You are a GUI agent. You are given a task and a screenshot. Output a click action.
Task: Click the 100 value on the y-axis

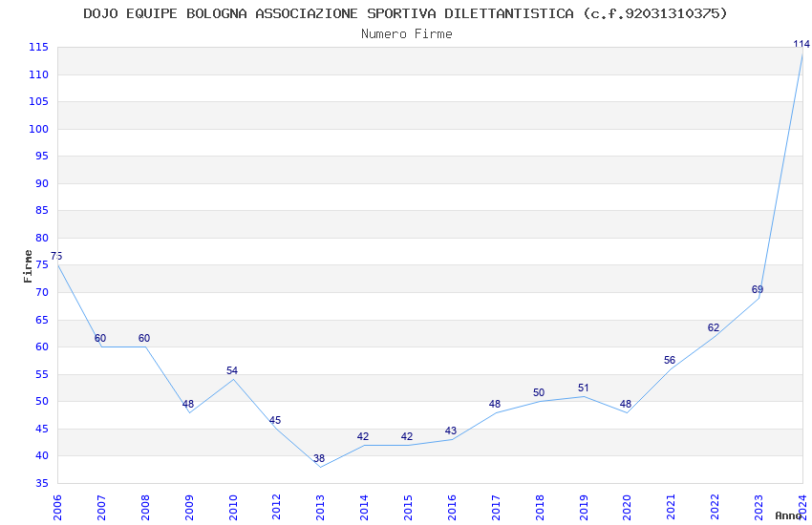pyautogui.click(x=38, y=129)
